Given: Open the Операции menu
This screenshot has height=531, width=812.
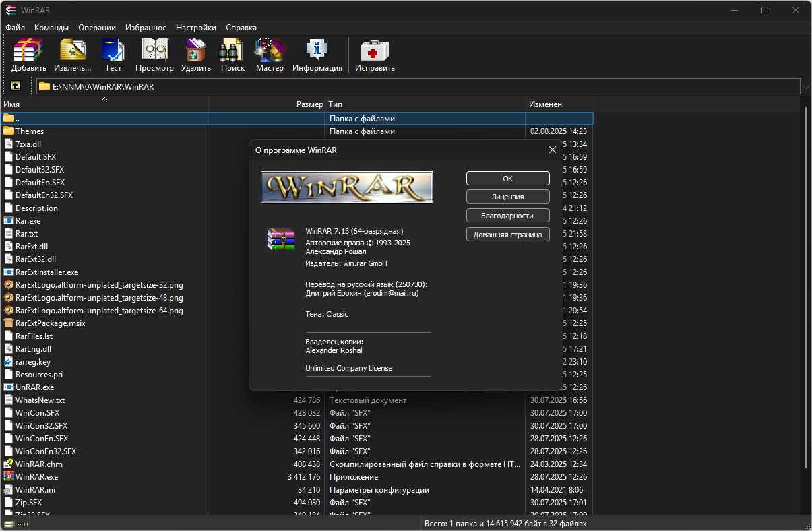Looking at the screenshot, I should click(97, 28).
